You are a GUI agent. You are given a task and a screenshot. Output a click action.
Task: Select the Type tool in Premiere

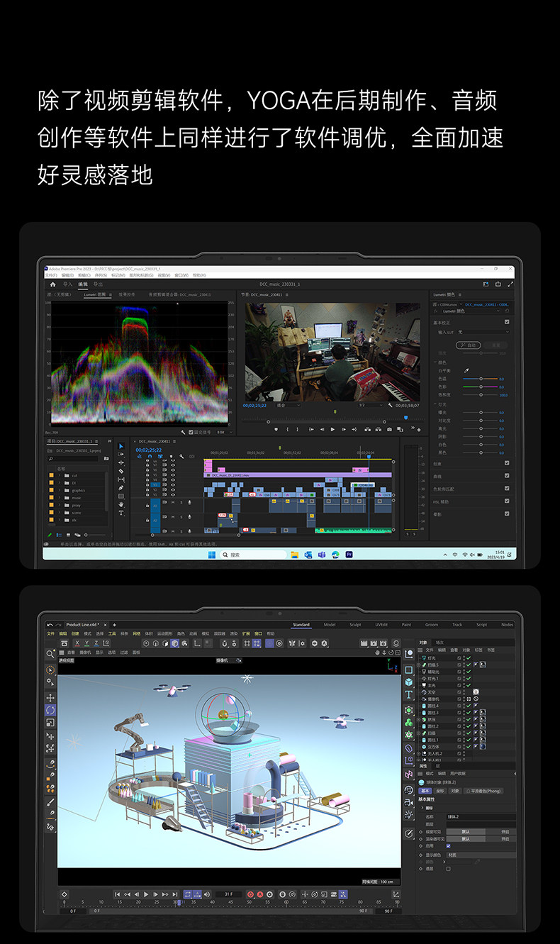pyautogui.click(x=121, y=512)
